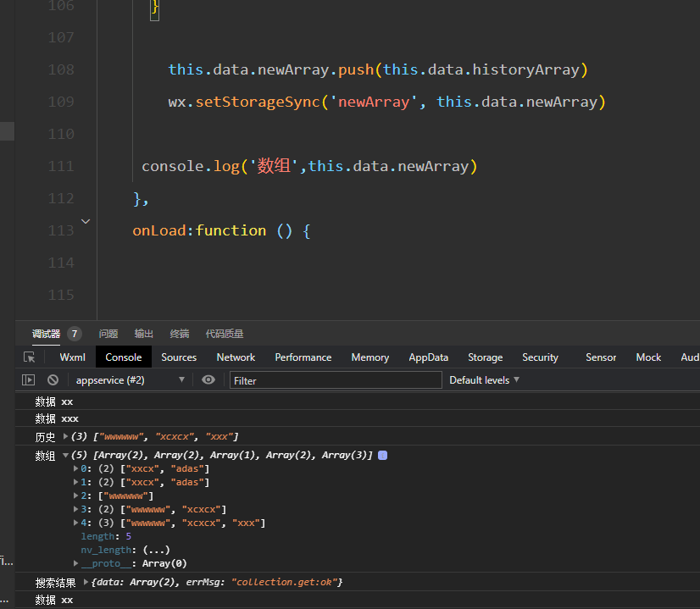Place cursor on the newArray.push code line
700x609 pixels.
pos(378,70)
